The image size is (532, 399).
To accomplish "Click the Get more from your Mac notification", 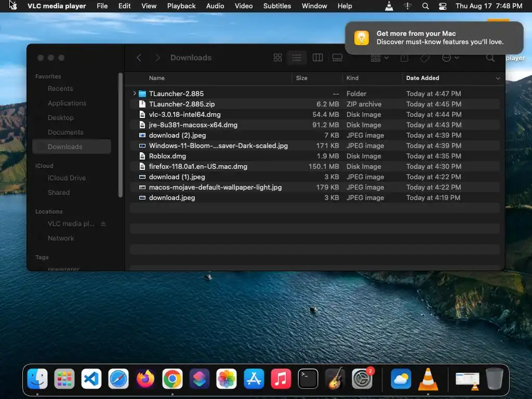I will [x=434, y=37].
